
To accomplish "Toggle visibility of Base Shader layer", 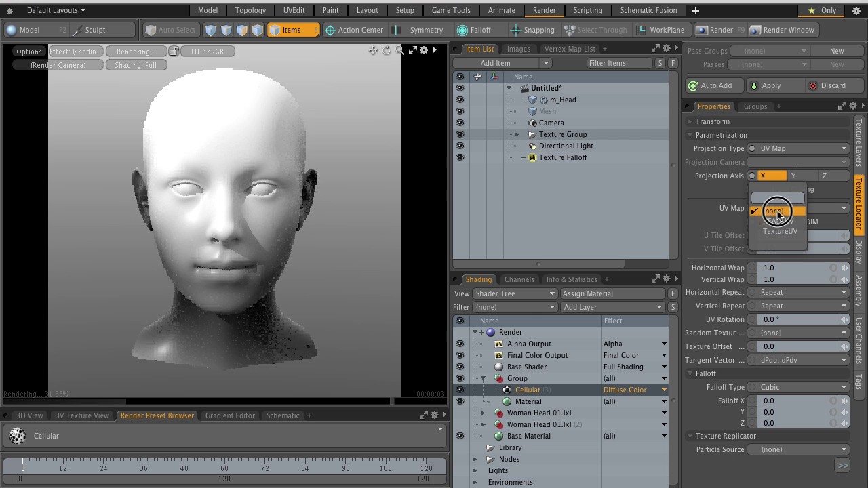I will point(460,367).
